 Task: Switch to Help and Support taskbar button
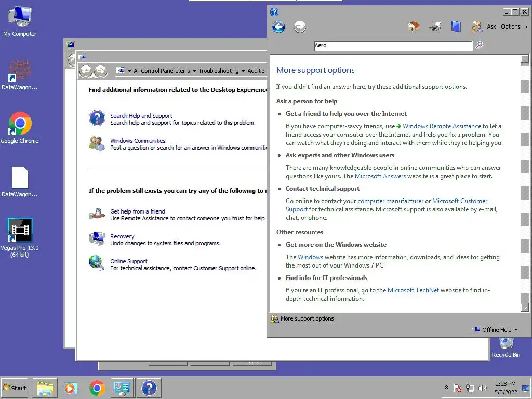click(149, 388)
